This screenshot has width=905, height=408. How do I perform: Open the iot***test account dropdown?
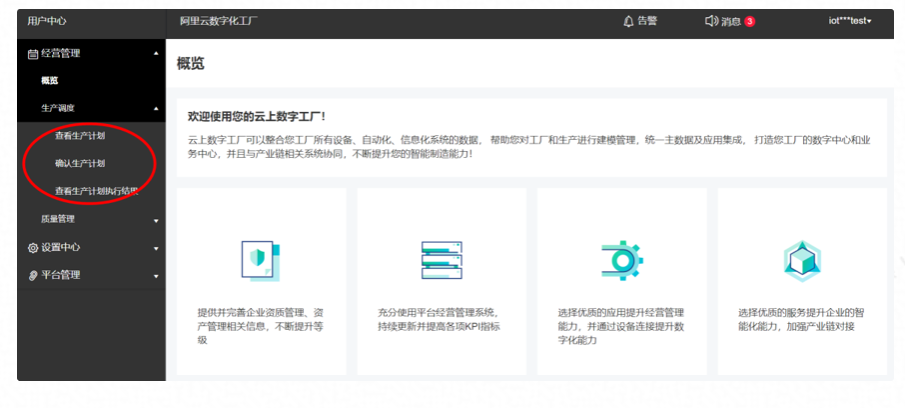pos(850,21)
